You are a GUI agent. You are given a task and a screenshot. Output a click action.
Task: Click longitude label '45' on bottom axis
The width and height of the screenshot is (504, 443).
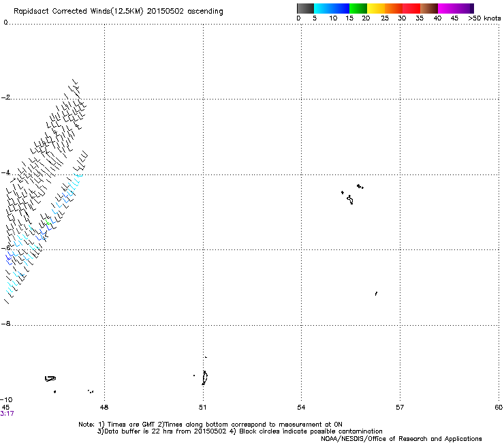click(x=5, y=408)
